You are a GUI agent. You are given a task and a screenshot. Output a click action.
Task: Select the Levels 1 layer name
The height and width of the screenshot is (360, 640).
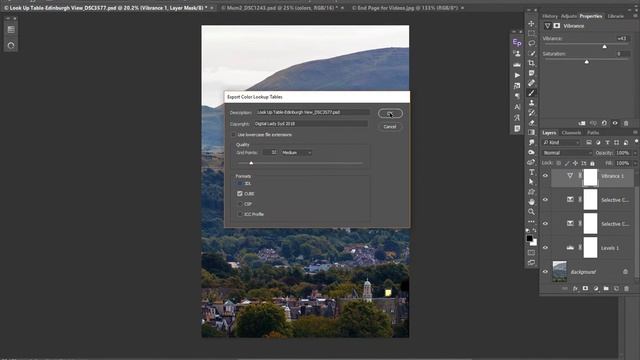(x=609, y=248)
